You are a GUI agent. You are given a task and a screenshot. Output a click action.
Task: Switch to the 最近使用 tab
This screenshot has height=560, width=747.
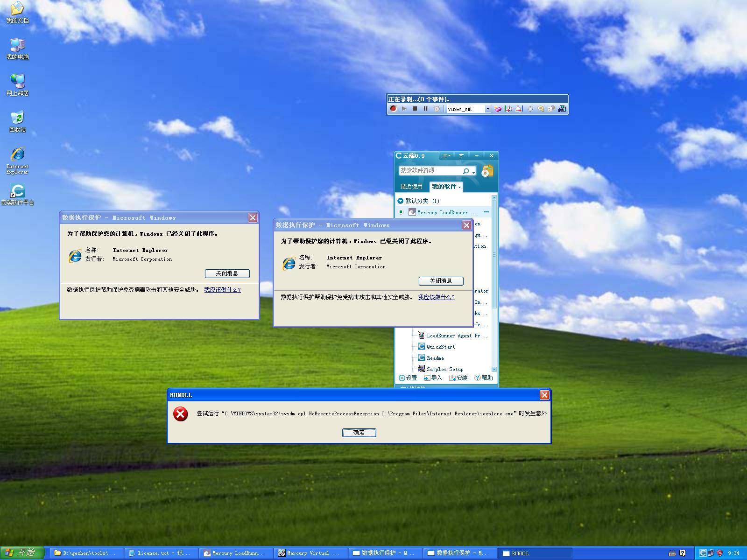tap(411, 187)
